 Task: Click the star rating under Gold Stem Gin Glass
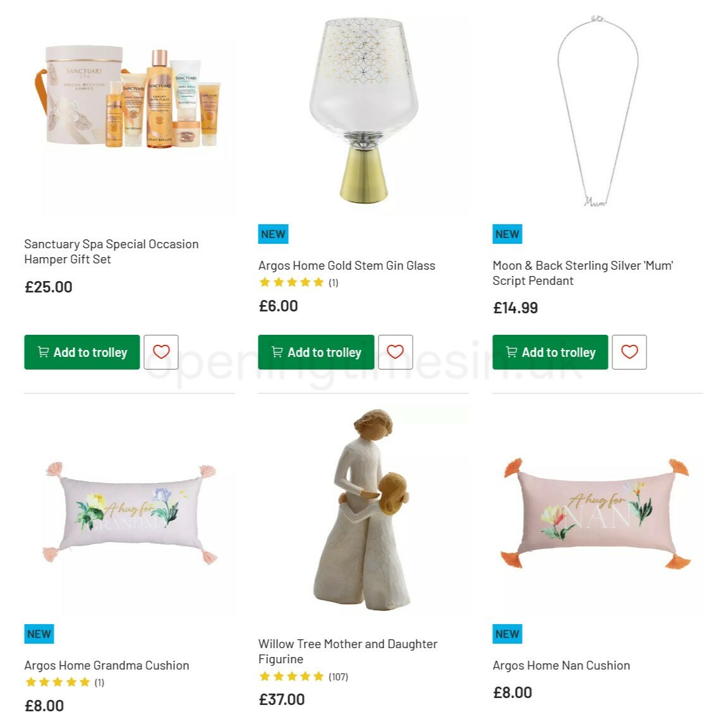tap(291, 282)
